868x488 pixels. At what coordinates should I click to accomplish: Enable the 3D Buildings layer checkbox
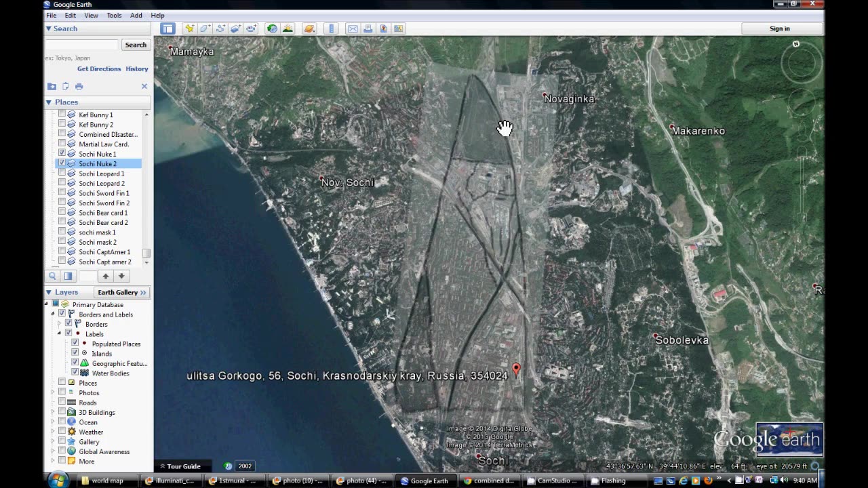62,412
